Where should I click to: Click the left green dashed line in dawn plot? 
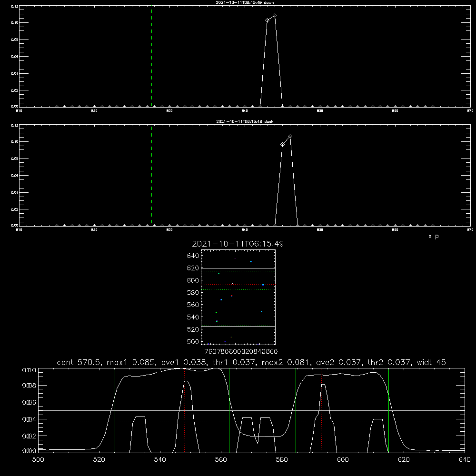pyautogui.click(x=151, y=56)
